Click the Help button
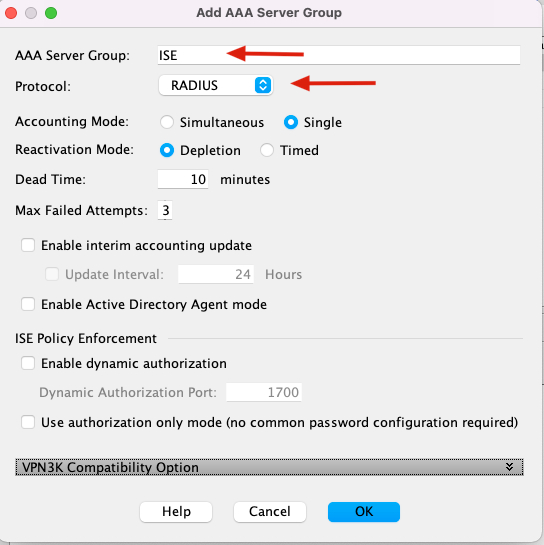Image resolution: width=544 pixels, height=545 pixels. click(x=176, y=512)
